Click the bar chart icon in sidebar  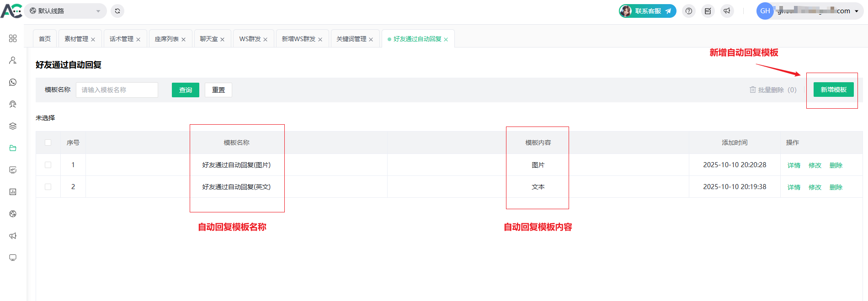13,192
